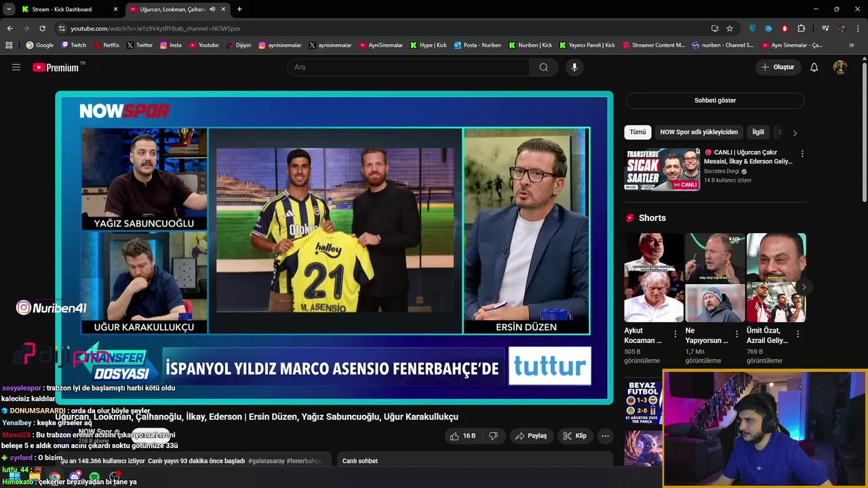Mute the Uğurcan tab audio icon
Viewport: 868px width, 488px height.
point(212,9)
